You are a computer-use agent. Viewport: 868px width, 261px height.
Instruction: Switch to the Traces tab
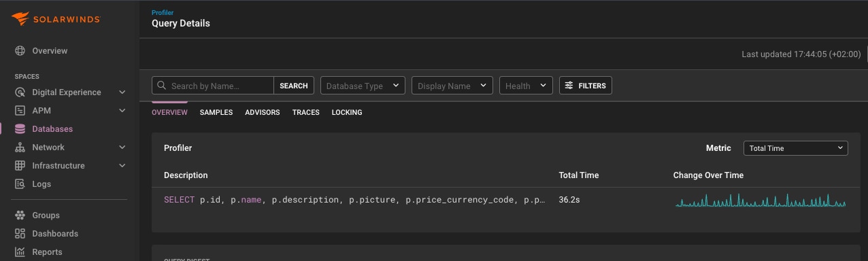click(306, 112)
